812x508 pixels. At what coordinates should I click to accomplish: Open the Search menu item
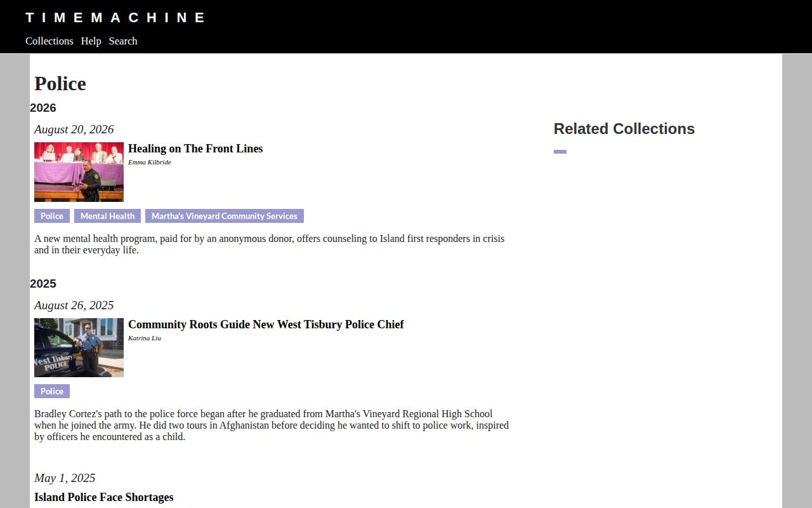123,41
